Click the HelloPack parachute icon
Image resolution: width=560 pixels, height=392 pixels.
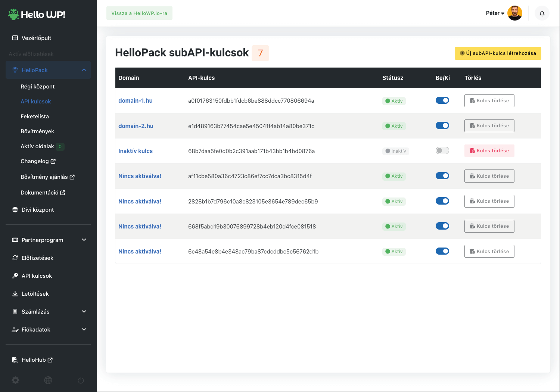(x=15, y=70)
